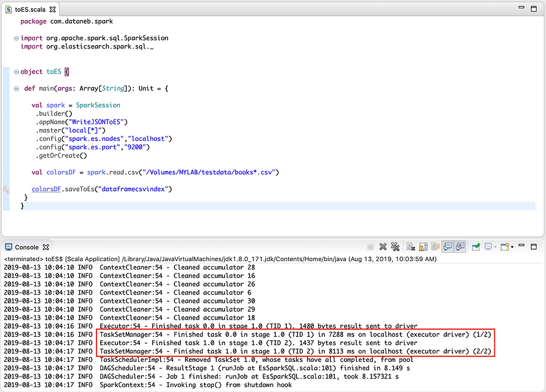The height and width of the screenshot is (392, 546).
Task: Click the 'org.elasticsearch.spark.sql._' import
Action: [100, 46]
